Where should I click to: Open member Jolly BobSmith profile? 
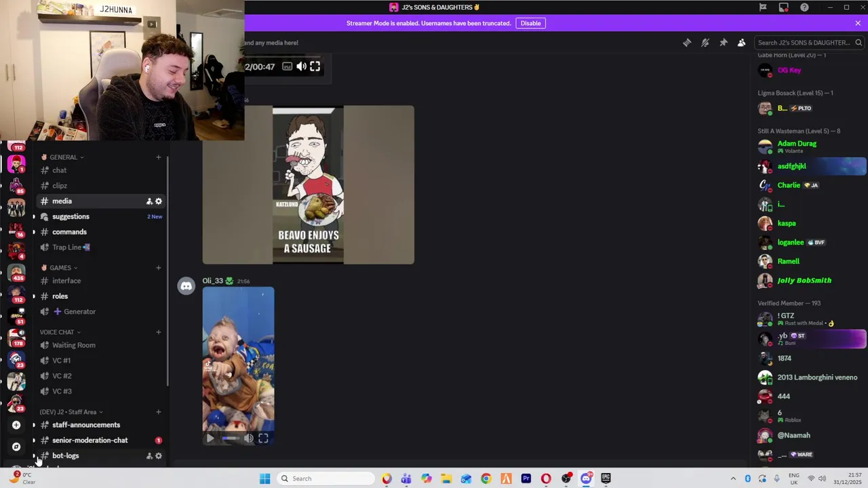(804, 280)
